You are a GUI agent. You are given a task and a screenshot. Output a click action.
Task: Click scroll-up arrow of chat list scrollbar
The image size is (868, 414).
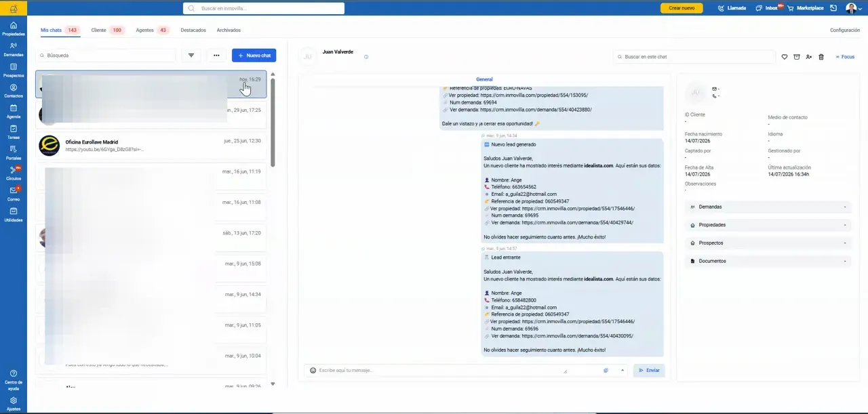coord(273,74)
